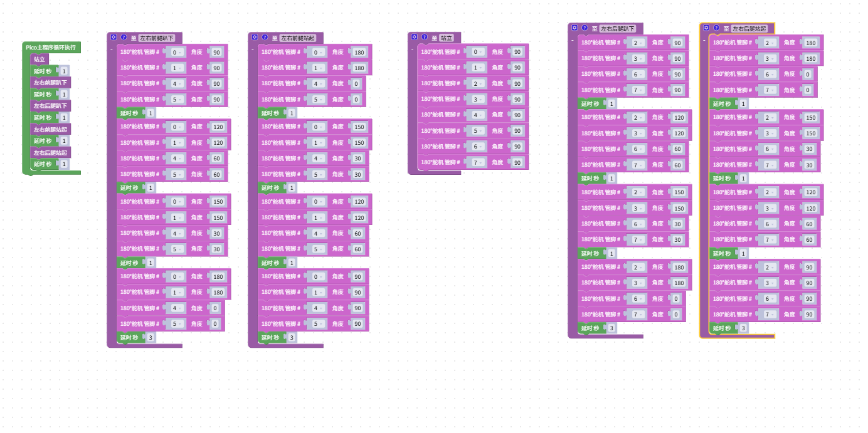Edit function name field 站立
Image resolution: width=868 pixels, height=433 pixels.
click(x=446, y=38)
